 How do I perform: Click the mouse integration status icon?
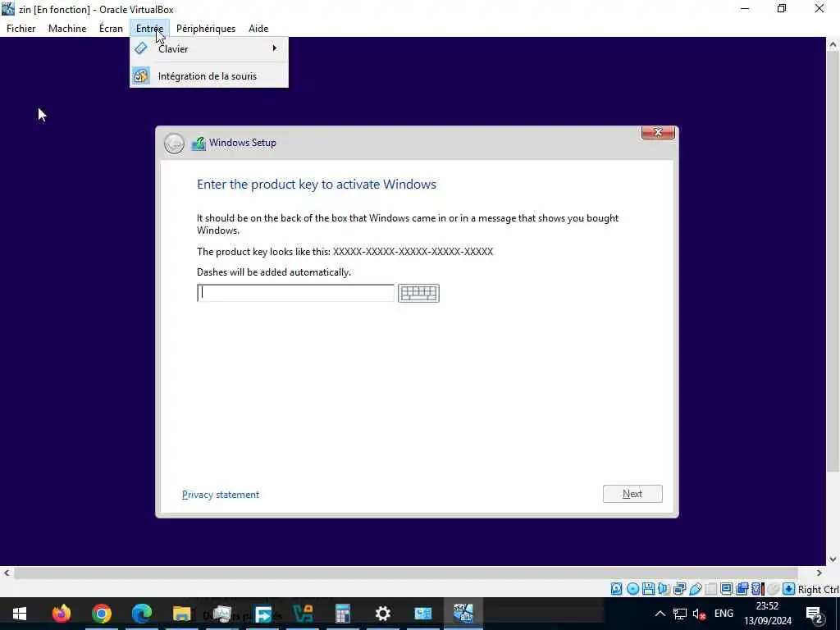pyautogui.click(x=773, y=589)
